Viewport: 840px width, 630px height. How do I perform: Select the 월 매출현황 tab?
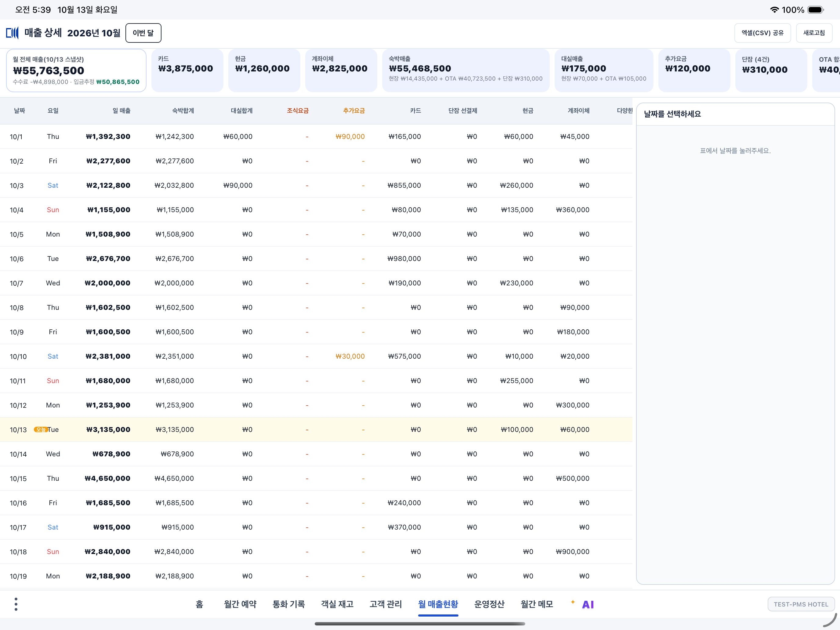point(438,604)
